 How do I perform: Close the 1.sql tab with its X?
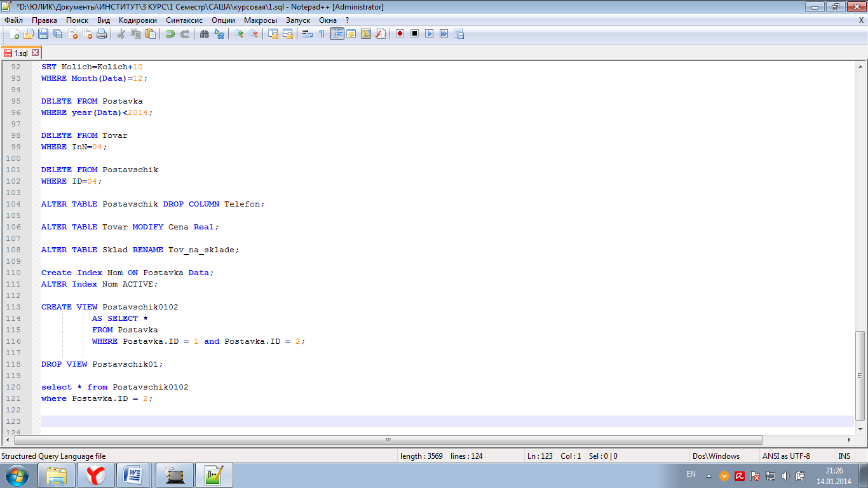pos(36,53)
